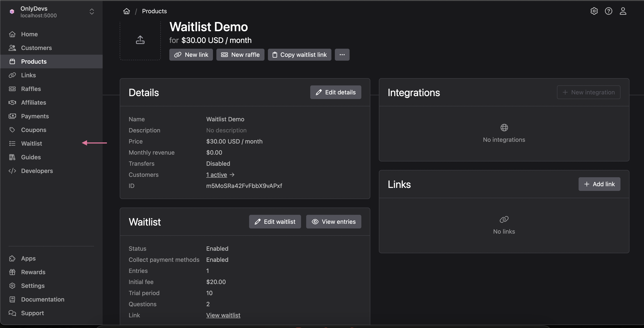The image size is (644, 328).
Task: Open the Raffles sidebar item
Action: coord(31,89)
